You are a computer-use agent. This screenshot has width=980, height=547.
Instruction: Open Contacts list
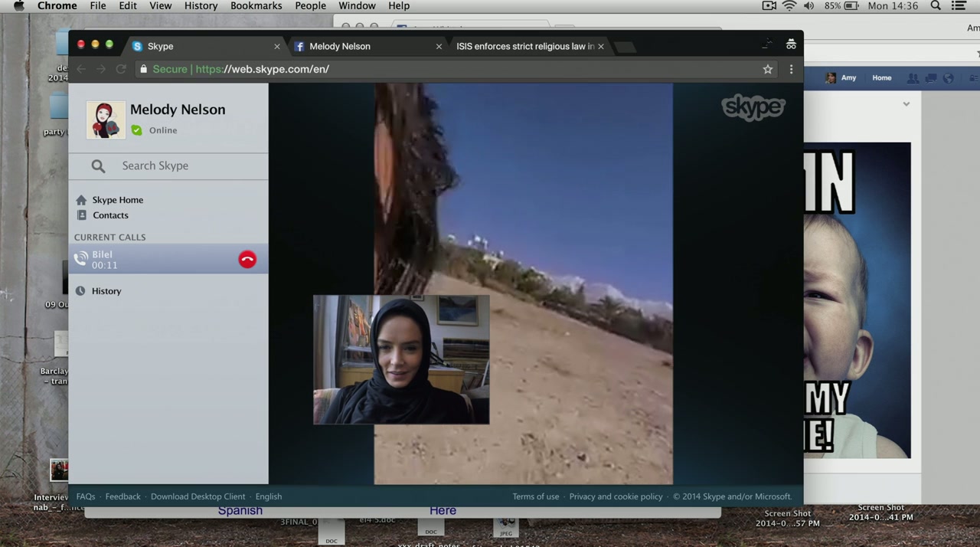(110, 215)
